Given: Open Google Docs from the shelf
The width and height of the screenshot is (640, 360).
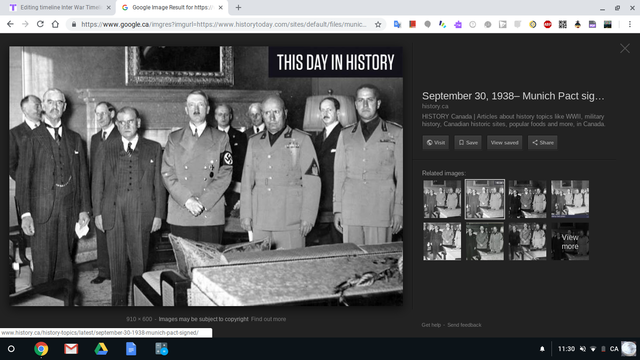Looking at the screenshot, I should 131,349.
